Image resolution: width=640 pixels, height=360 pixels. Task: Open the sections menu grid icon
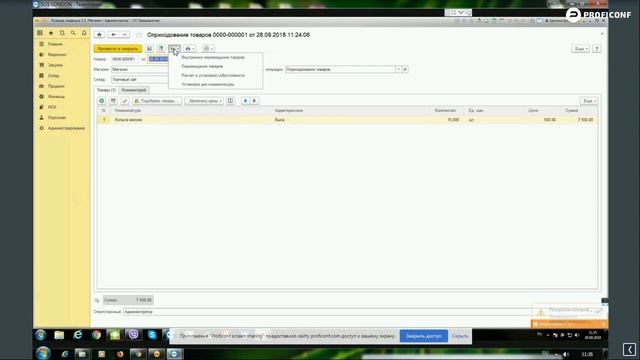40,33
